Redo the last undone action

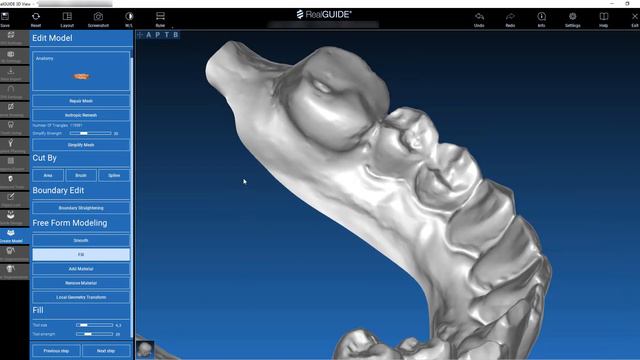click(510, 19)
